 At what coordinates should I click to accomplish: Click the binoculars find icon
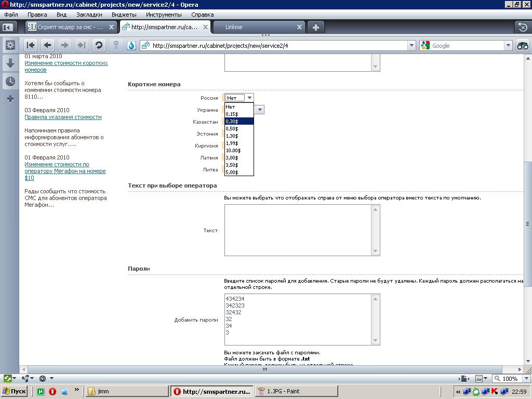[523, 46]
